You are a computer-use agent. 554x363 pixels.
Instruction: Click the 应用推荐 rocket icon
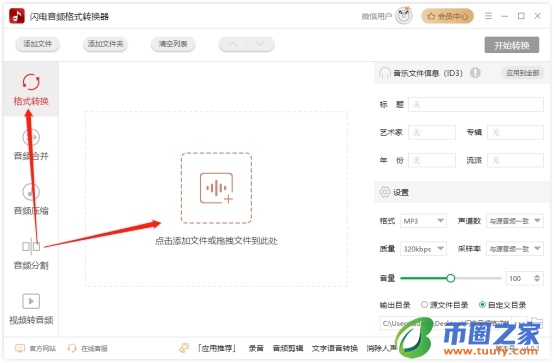tap(184, 348)
